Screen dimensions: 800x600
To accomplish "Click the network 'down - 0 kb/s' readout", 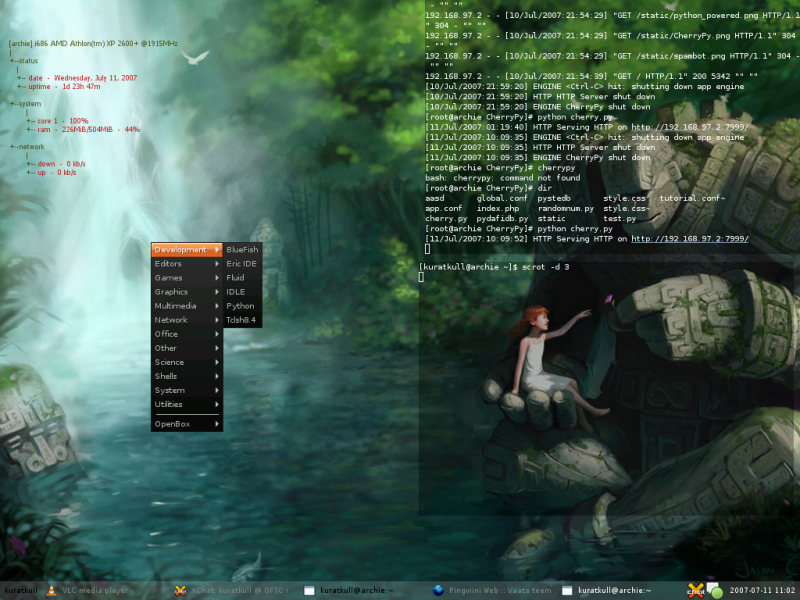I will (61, 164).
